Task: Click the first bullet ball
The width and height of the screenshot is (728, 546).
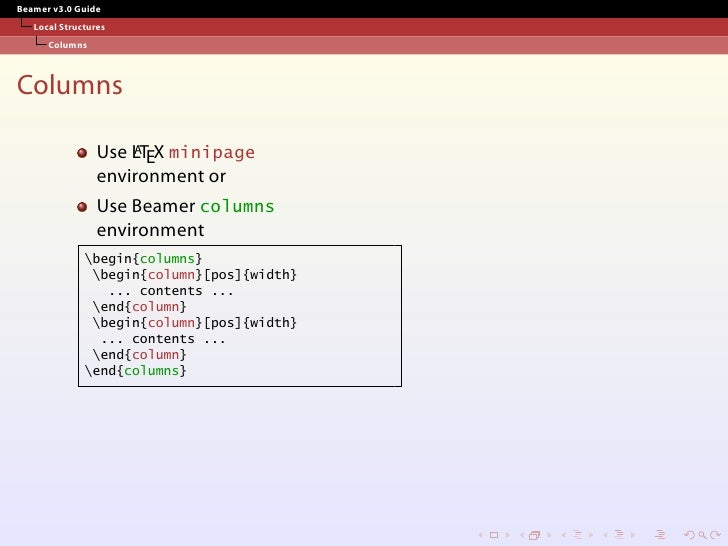Action: 82,153
